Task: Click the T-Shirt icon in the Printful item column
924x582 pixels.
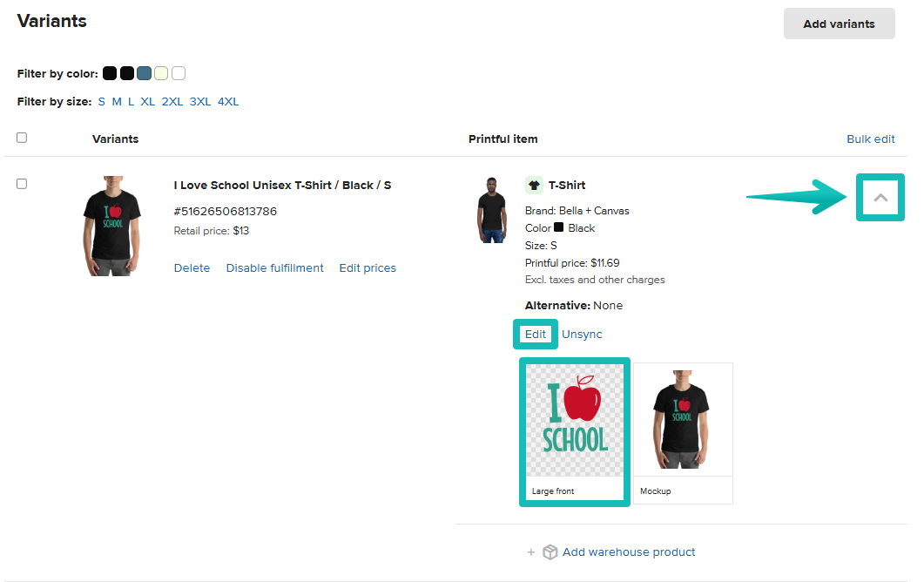Action: click(534, 185)
